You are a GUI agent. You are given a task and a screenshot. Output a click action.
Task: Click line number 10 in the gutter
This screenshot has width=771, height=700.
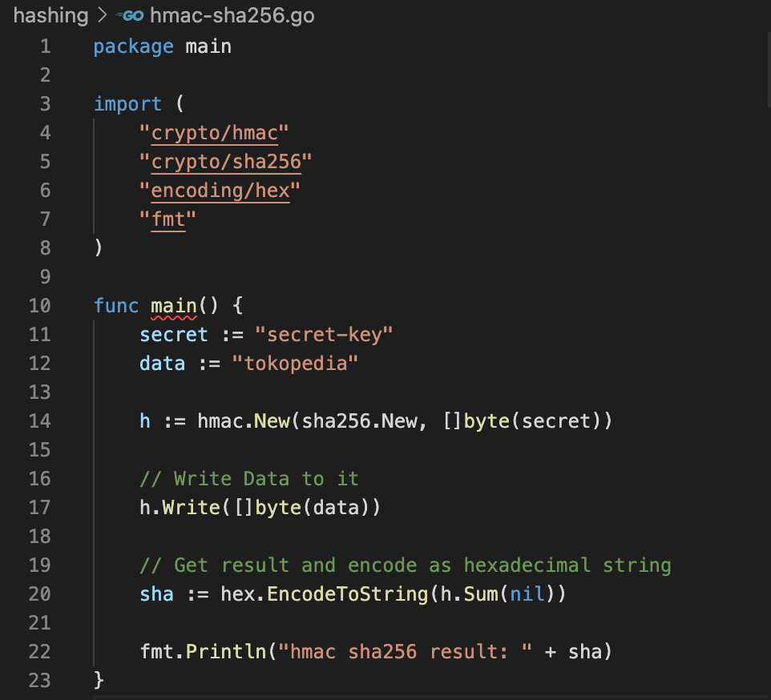39,305
